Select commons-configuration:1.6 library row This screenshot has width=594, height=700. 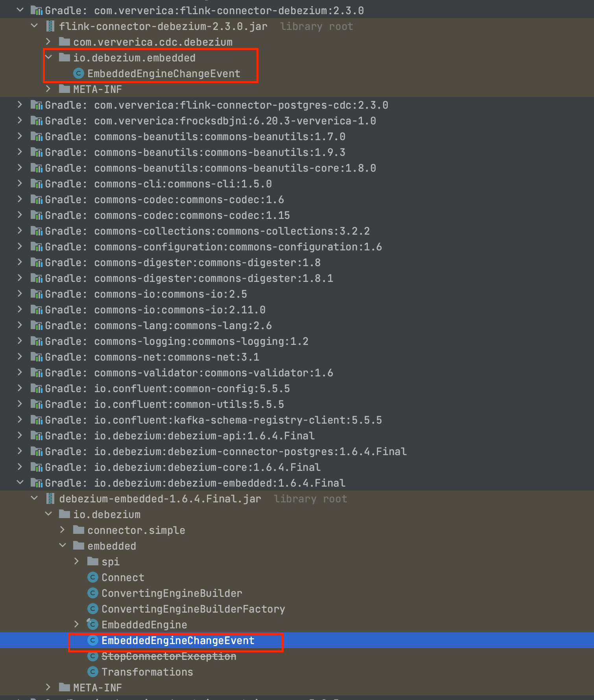pyautogui.click(x=297, y=246)
